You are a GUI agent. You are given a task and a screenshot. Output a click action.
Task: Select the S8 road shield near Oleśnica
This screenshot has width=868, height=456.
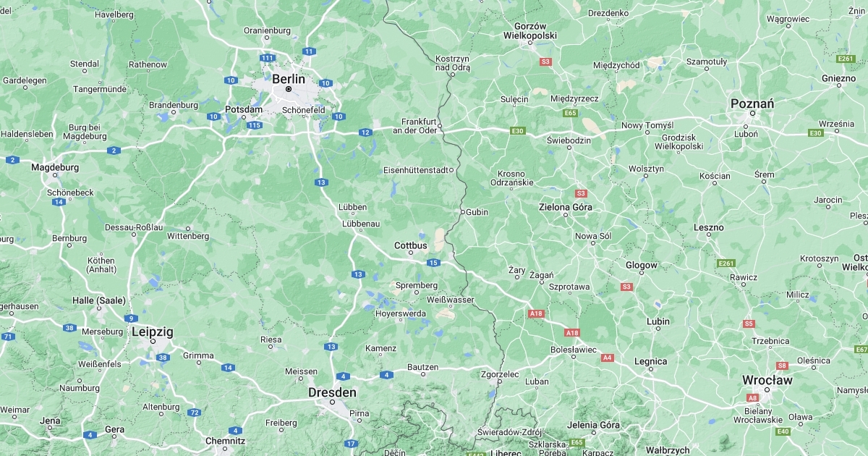pyautogui.click(x=782, y=366)
